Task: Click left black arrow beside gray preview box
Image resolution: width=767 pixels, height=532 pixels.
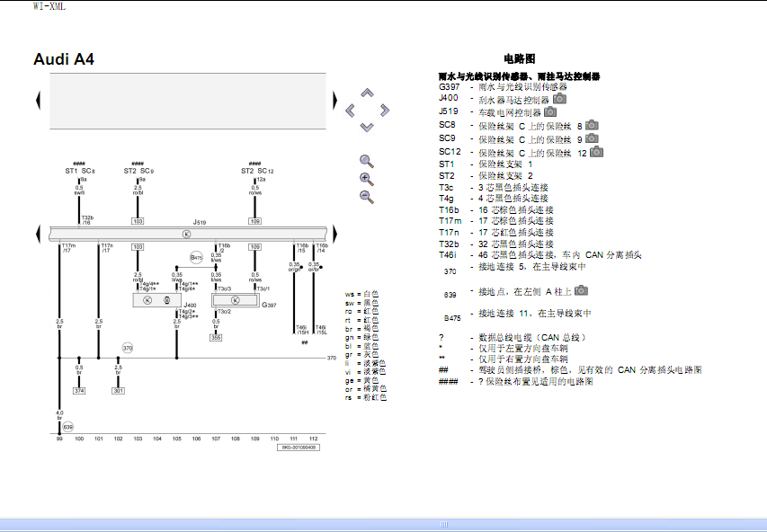Action: click(38, 101)
